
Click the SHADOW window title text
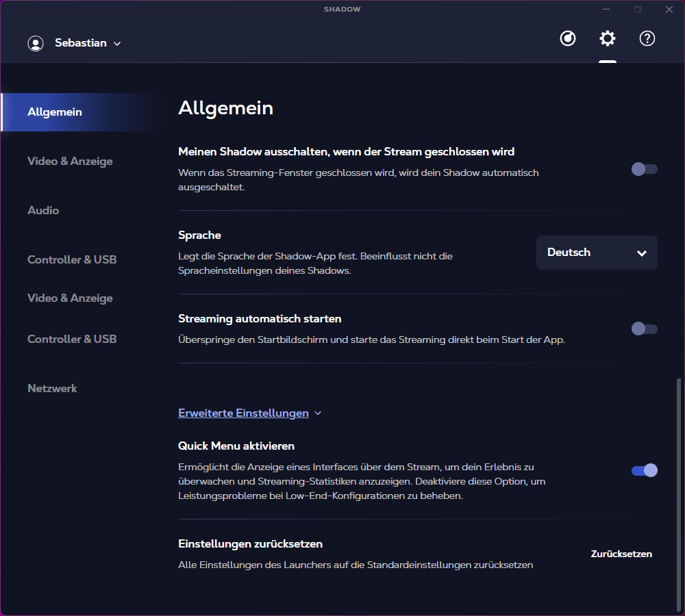[342, 9]
